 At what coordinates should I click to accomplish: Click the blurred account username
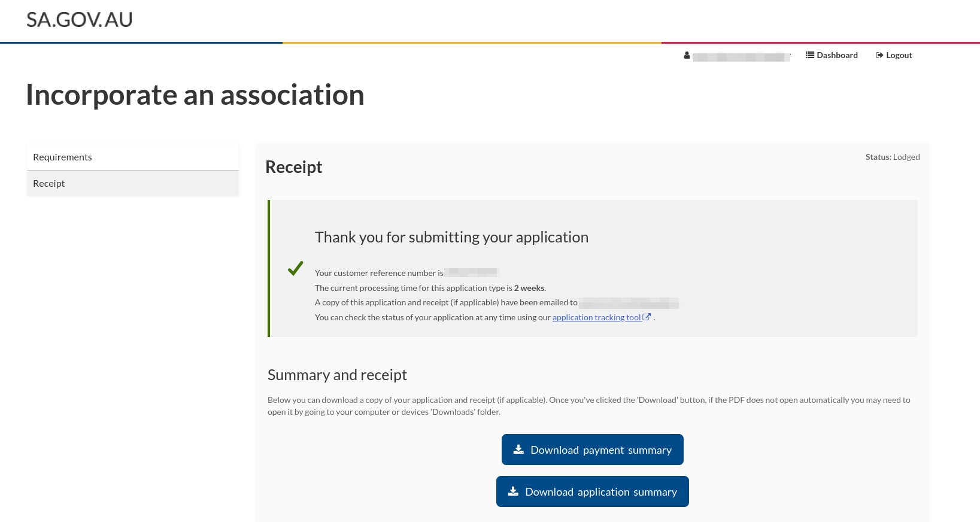(742, 57)
